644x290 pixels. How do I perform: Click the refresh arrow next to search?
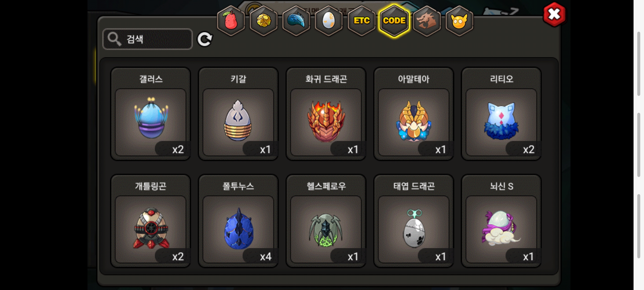tap(205, 39)
